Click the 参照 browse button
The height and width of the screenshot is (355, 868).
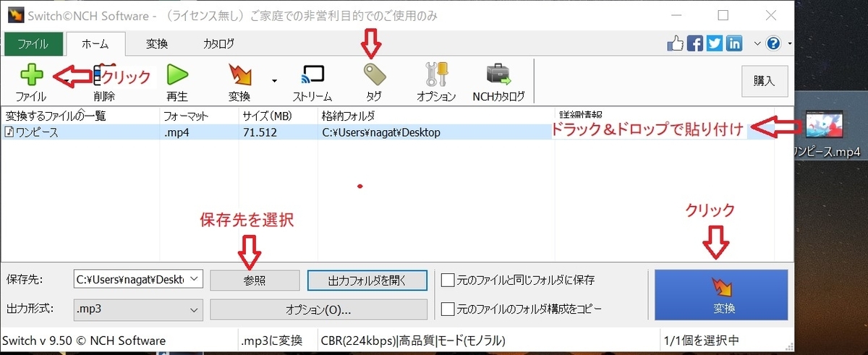[255, 280]
